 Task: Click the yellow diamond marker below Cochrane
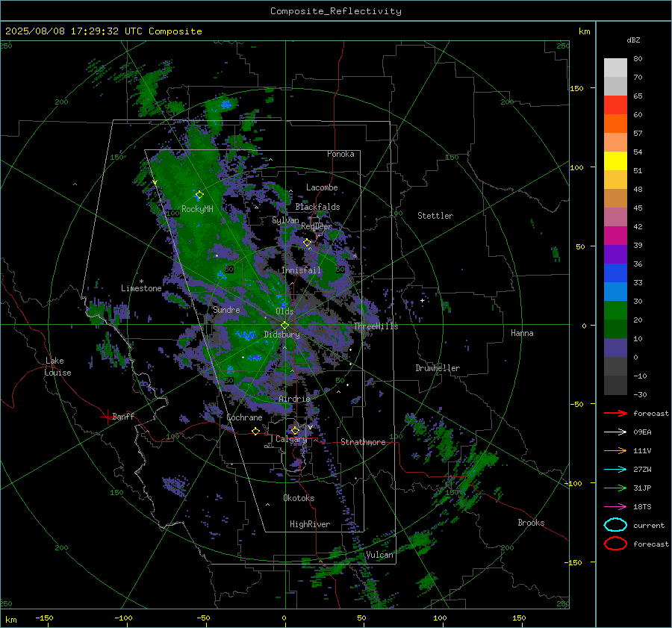click(x=255, y=431)
